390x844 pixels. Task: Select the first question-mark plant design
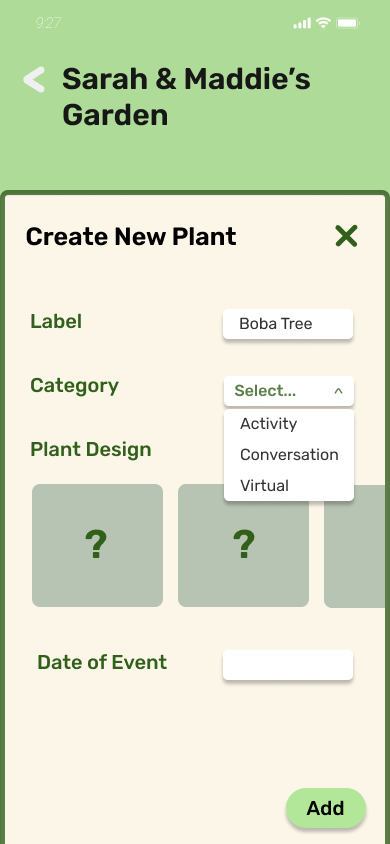[97, 545]
